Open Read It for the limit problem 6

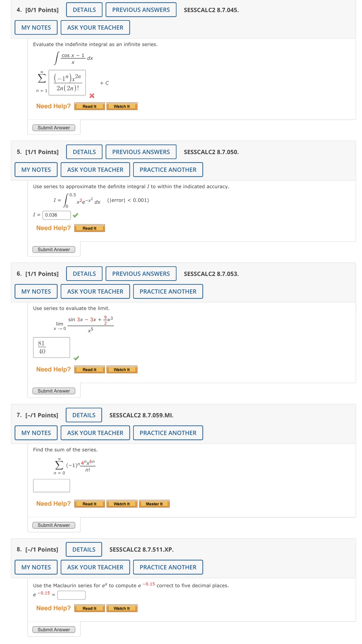click(x=89, y=370)
